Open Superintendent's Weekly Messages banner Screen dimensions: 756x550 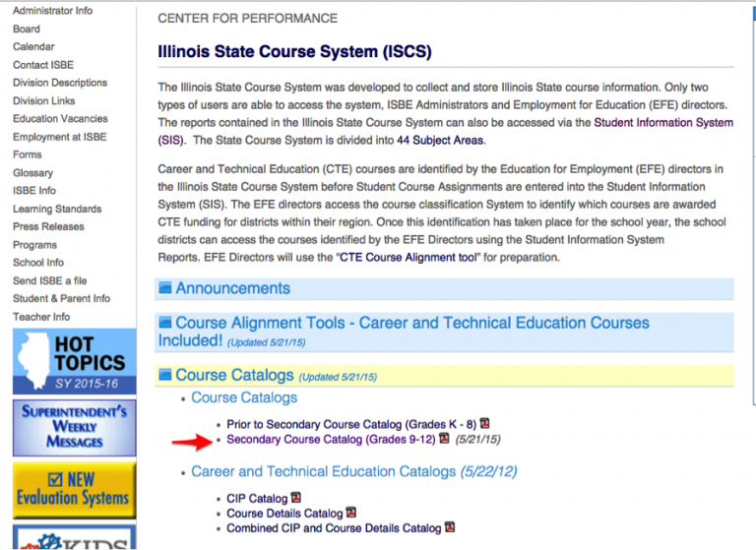[74, 425]
